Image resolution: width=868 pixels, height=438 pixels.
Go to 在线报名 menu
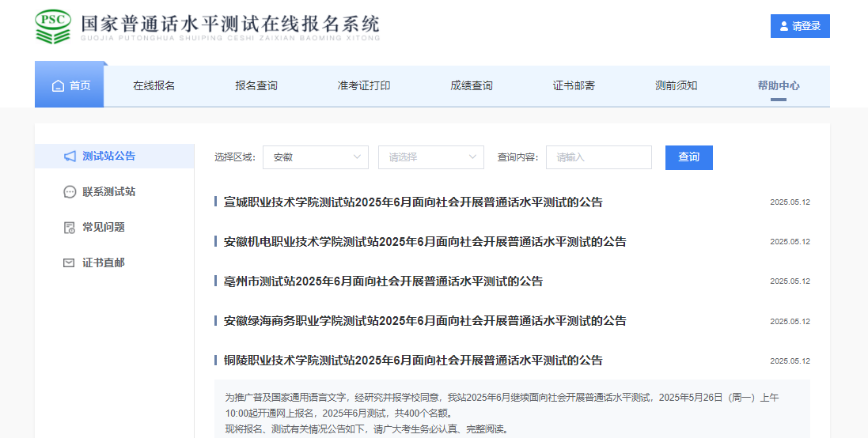pyautogui.click(x=154, y=85)
